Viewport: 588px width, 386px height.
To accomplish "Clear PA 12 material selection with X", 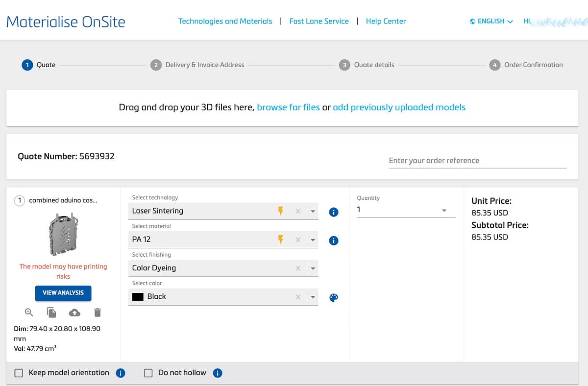I will tap(297, 240).
